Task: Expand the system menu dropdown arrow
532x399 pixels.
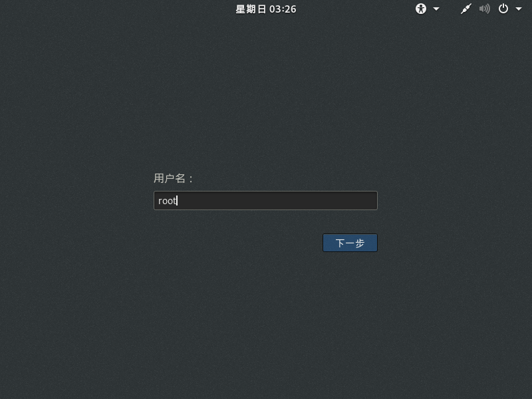Action: (519, 9)
